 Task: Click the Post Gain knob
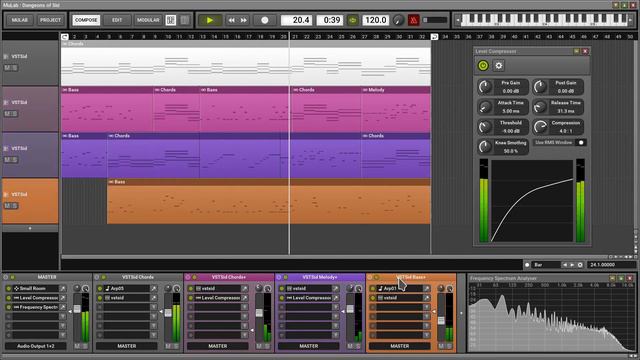click(540, 87)
